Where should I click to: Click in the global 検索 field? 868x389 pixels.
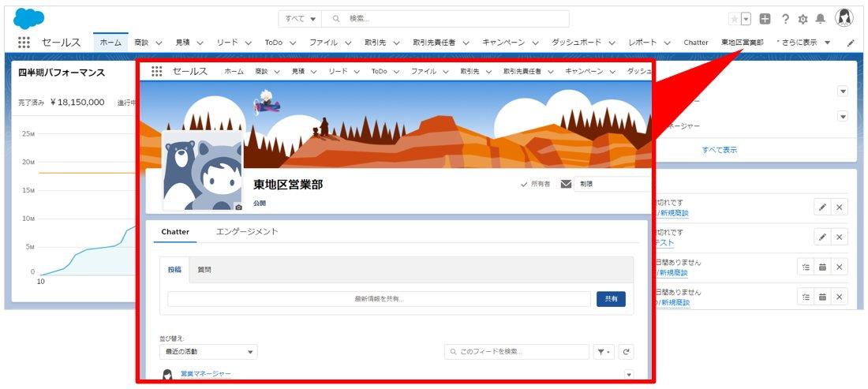click(x=445, y=19)
